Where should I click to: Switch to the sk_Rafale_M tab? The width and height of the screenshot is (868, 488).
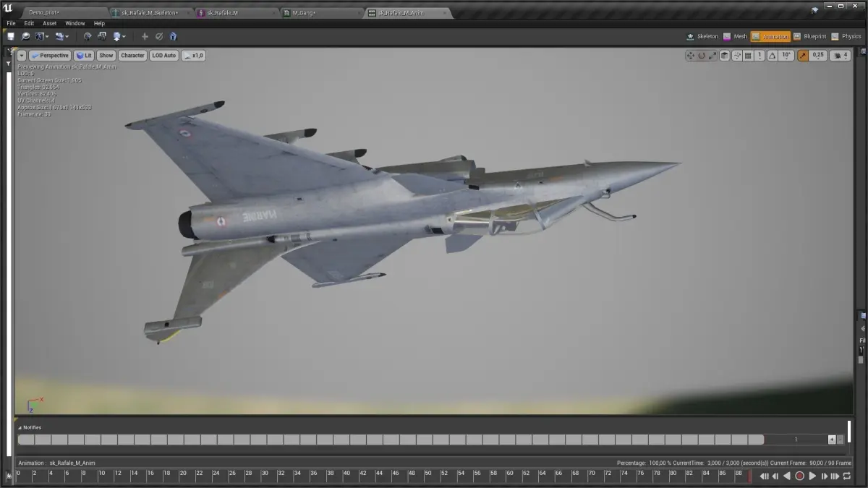[x=237, y=13]
